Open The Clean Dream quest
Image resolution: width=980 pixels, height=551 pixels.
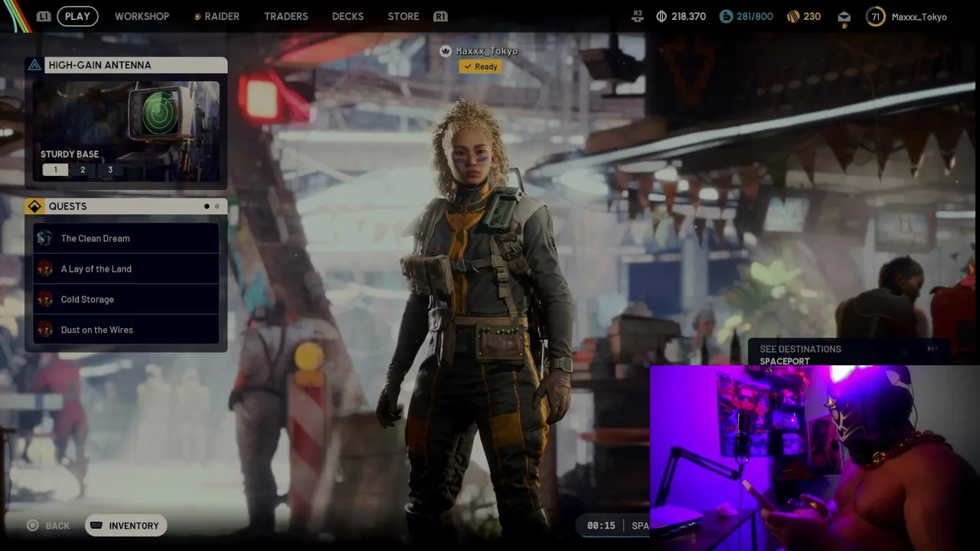[x=126, y=238]
